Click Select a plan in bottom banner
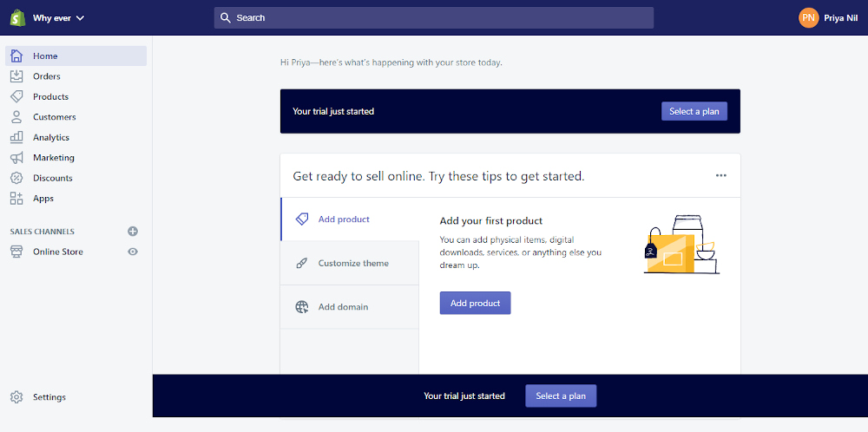 (x=561, y=396)
